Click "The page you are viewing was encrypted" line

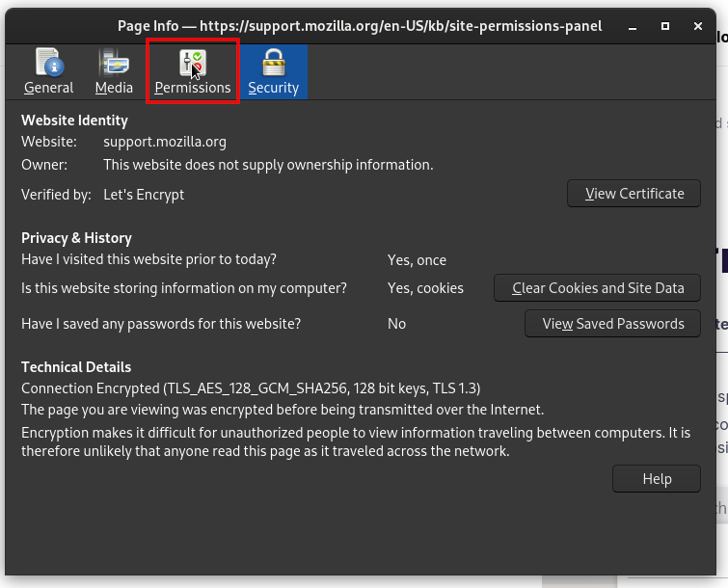tap(283, 410)
